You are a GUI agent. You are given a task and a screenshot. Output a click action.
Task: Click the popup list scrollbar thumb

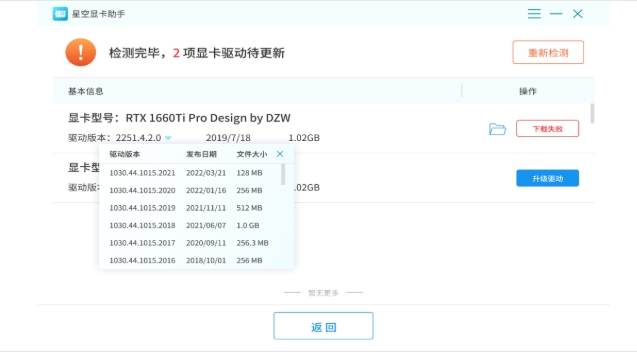pyautogui.click(x=283, y=174)
